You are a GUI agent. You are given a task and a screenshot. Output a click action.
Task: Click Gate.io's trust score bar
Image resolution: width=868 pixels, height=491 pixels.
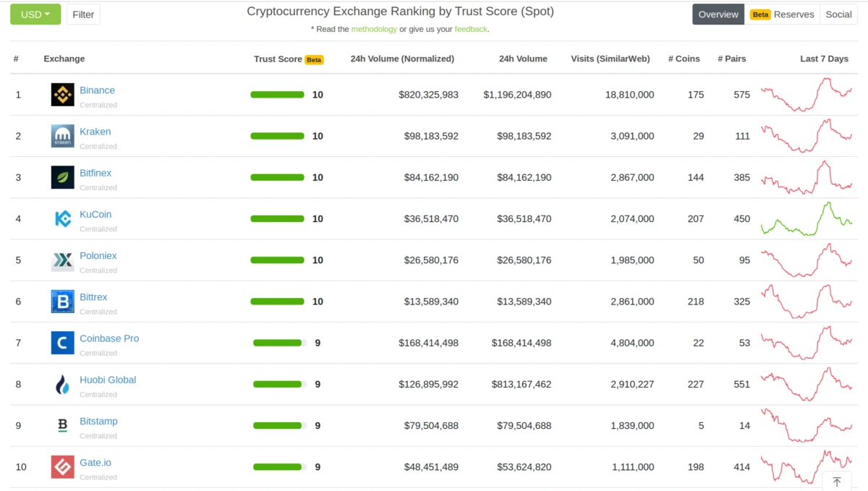click(x=280, y=466)
